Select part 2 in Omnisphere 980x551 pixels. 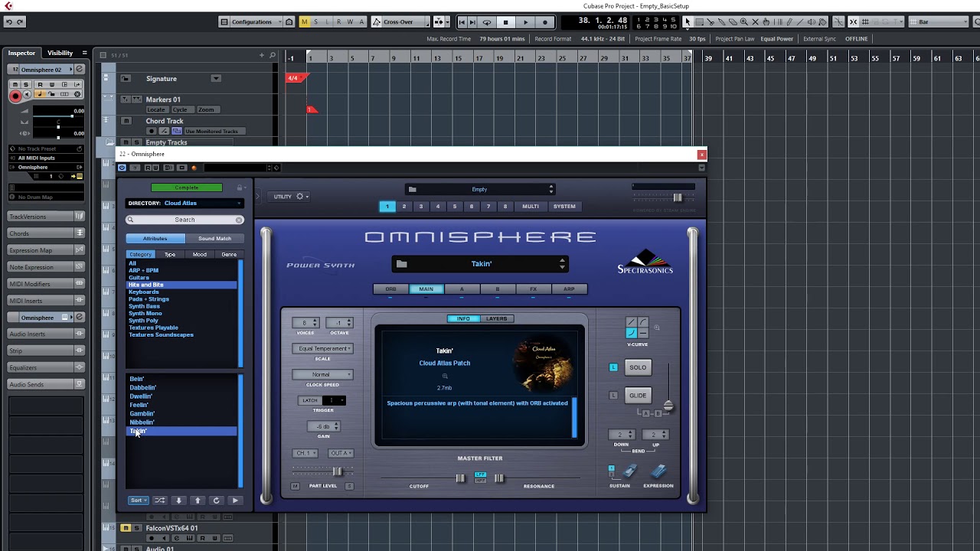click(x=404, y=206)
